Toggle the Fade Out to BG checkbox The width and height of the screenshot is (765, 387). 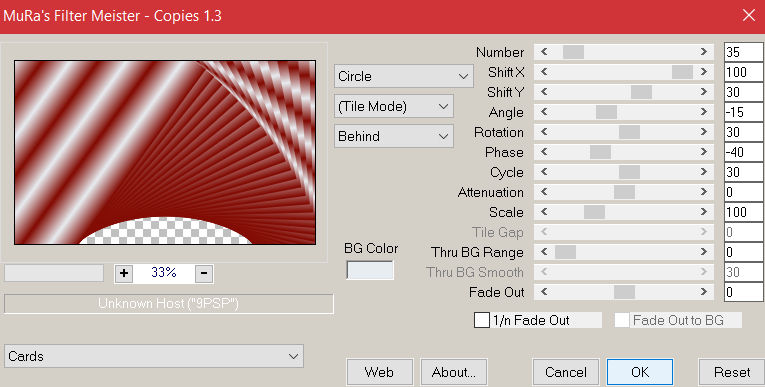[x=622, y=320]
